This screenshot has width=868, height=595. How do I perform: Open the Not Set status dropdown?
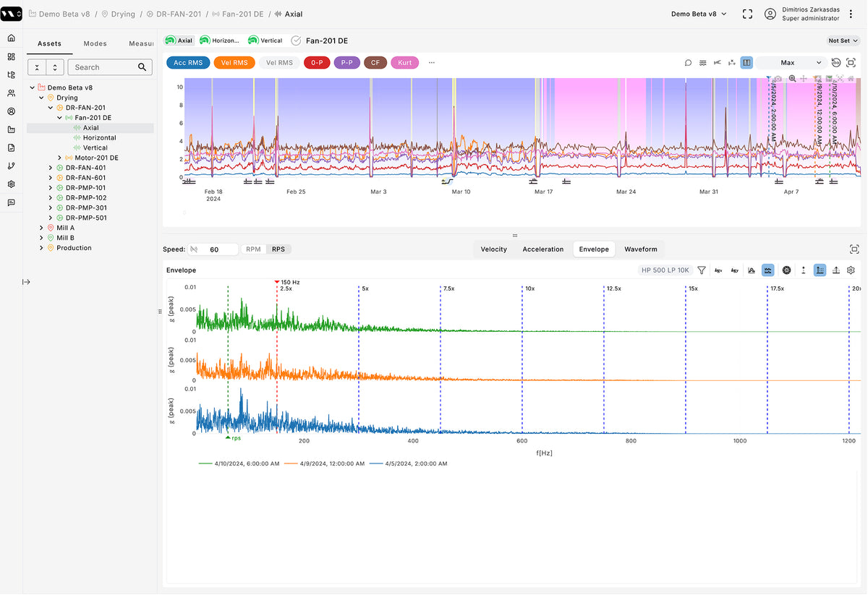843,41
